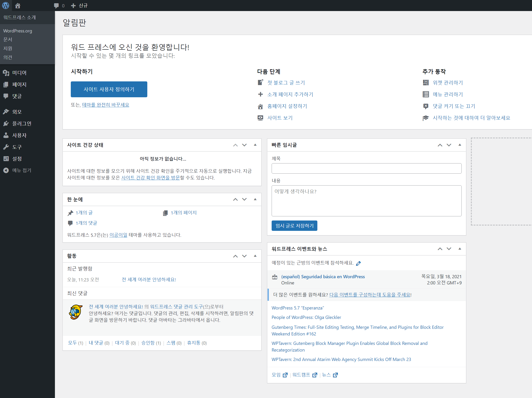Move 워드프레스 이벤트와 뉴스 panel down

[449, 249]
